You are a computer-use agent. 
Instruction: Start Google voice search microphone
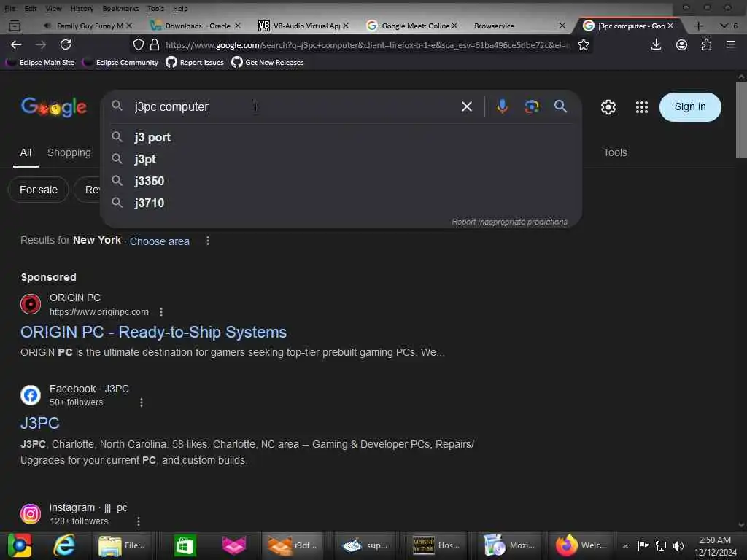click(x=502, y=106)
